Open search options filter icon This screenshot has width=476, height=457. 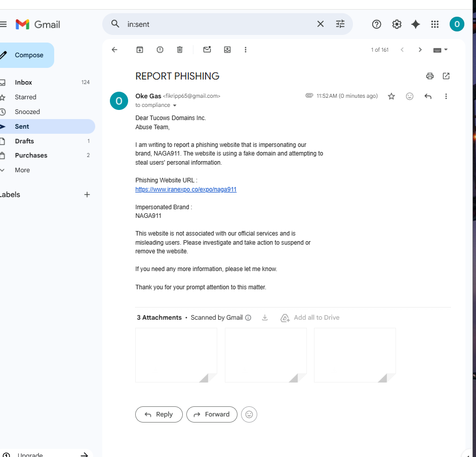click(340, 24)
